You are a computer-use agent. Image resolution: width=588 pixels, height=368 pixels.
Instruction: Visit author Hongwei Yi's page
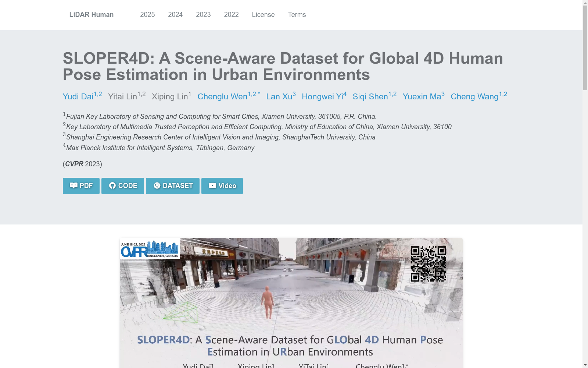pyautogui.click(x=324, y=96)
